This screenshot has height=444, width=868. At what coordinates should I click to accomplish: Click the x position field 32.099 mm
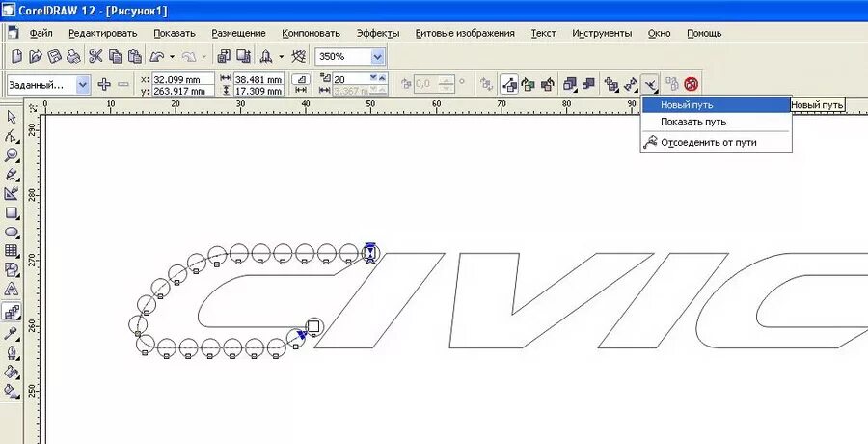point(183,79)
